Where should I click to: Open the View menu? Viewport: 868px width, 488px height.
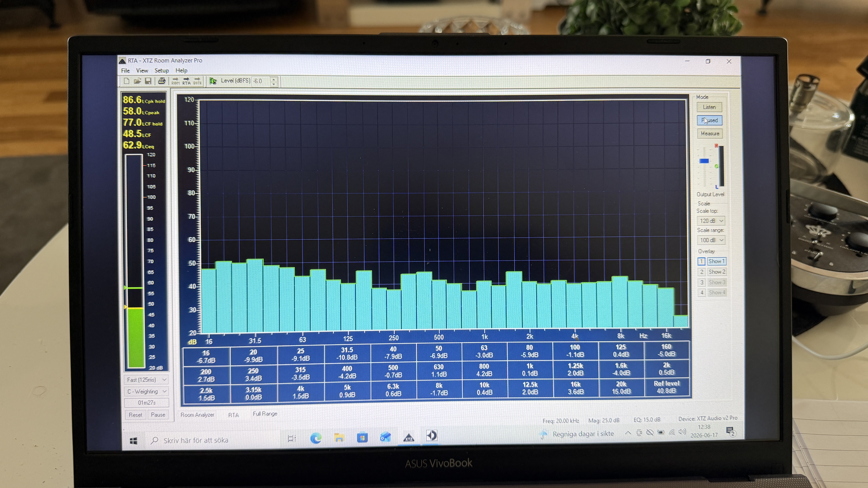click(x=142, y=71)
